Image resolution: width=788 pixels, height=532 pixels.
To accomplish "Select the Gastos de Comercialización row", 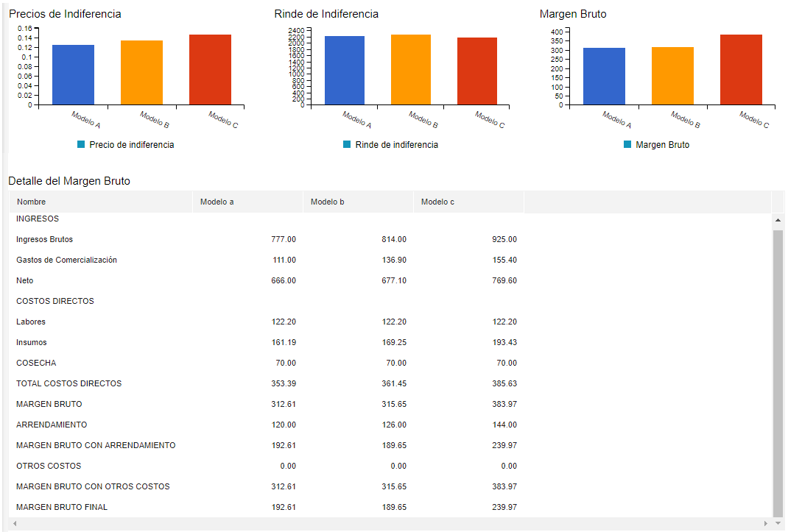I will pos(66,260).
